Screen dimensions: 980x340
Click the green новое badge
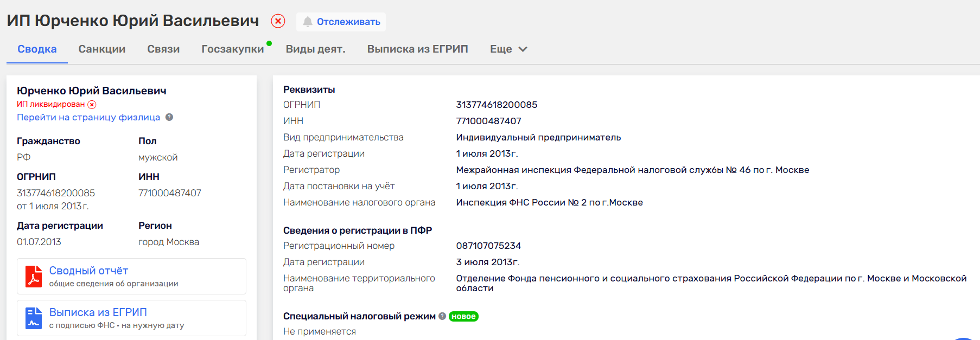click(463, 317)
